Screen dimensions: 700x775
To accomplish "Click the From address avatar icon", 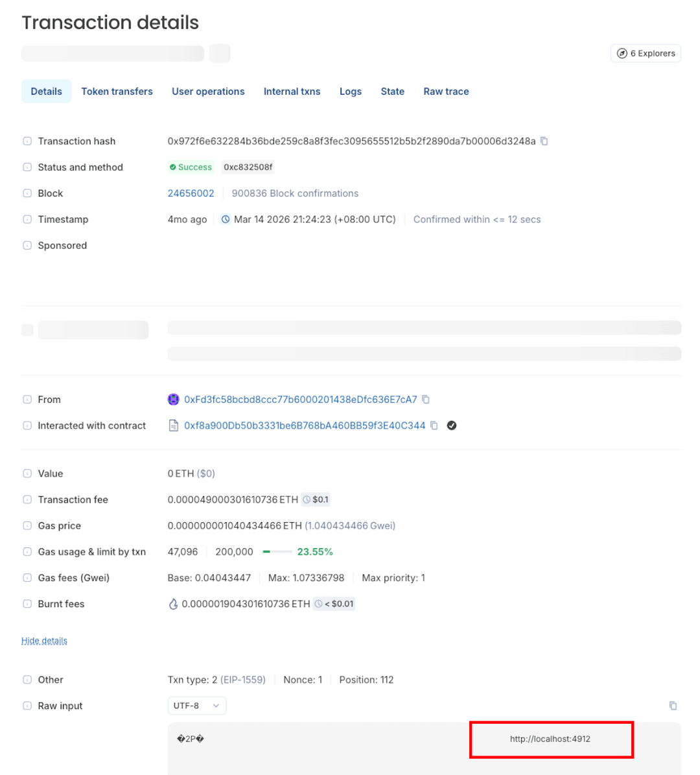I will 174,399.
